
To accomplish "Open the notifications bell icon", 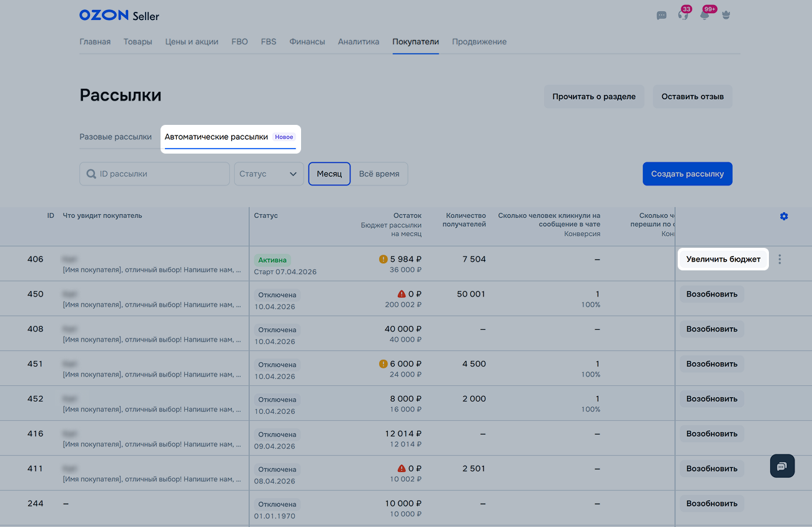I will coord(705,16).
